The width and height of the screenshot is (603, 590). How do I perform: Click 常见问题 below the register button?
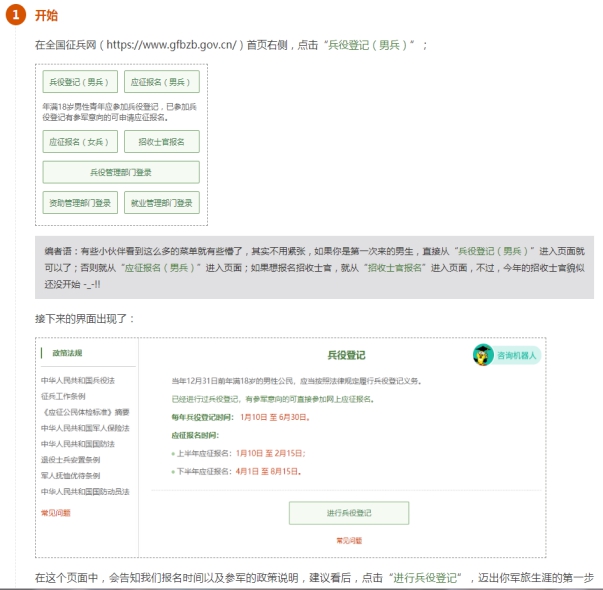[349, 540]
